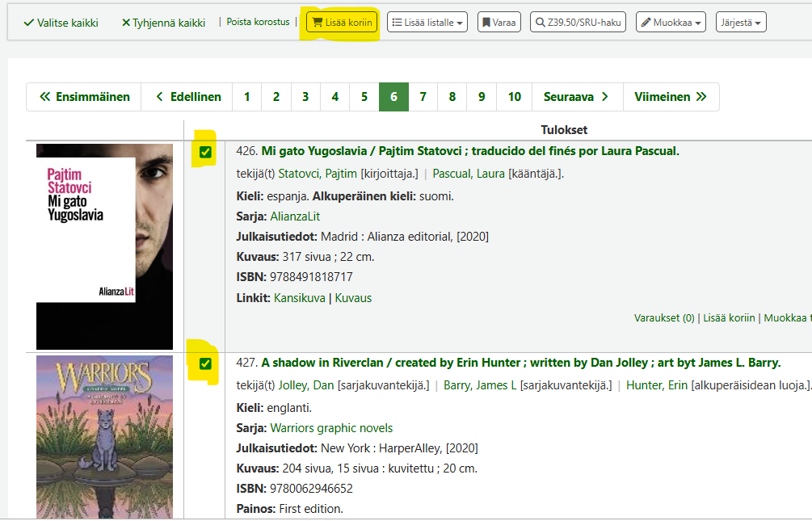The image size is (812, 521).
Task: Go to results page 5
Action: [364, 97]
